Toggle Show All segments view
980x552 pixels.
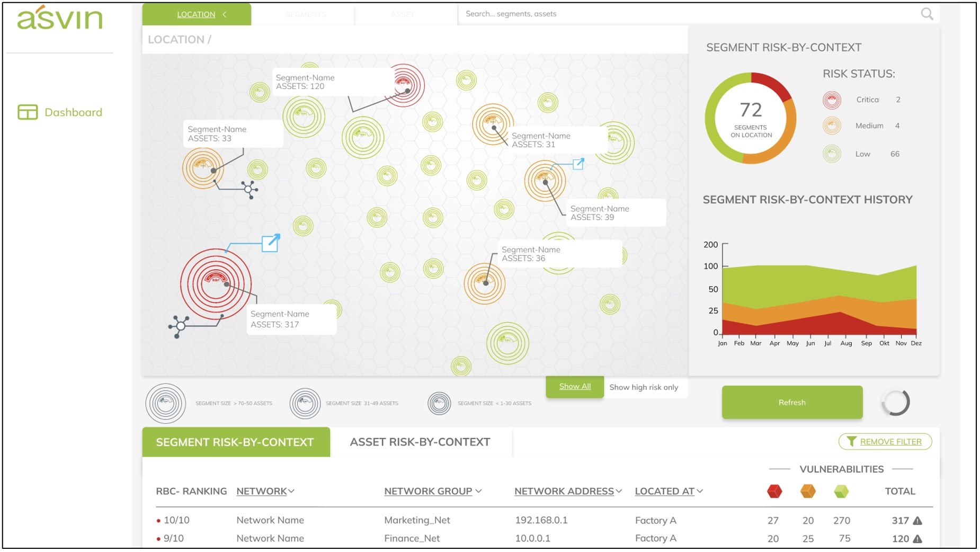[575, 387]
